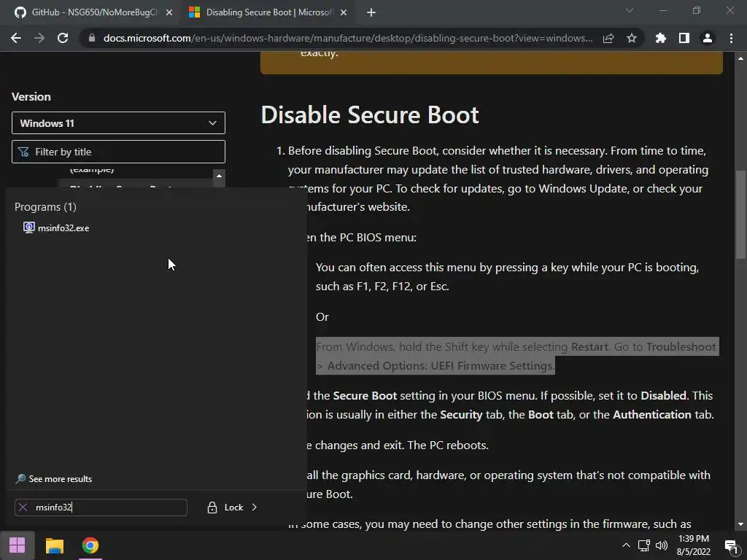Click the Filter by title field
Image resolution: width=747 pixels, height=560 pixels.
118,152
